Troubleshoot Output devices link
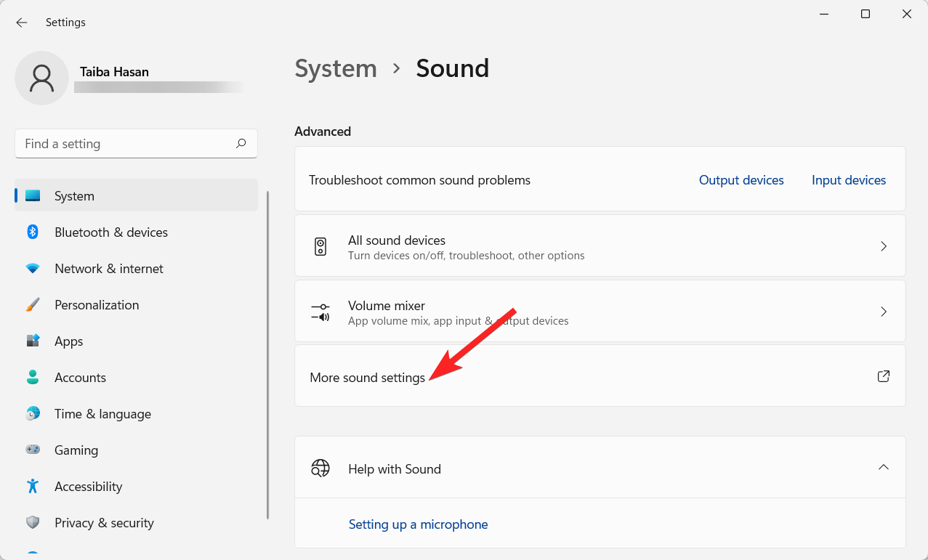This screenshot has width=928, height=560. pos(741,180)
